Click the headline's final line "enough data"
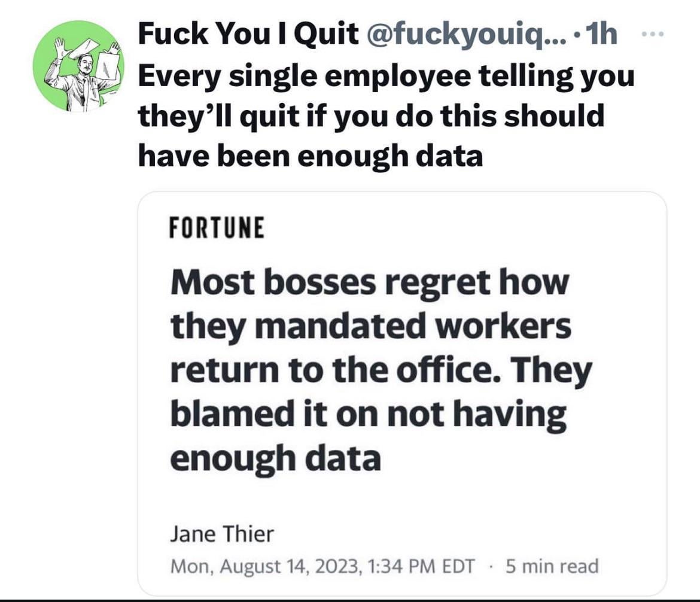The width and height of the screenshot is (700, 602). [x=275, y=458]
